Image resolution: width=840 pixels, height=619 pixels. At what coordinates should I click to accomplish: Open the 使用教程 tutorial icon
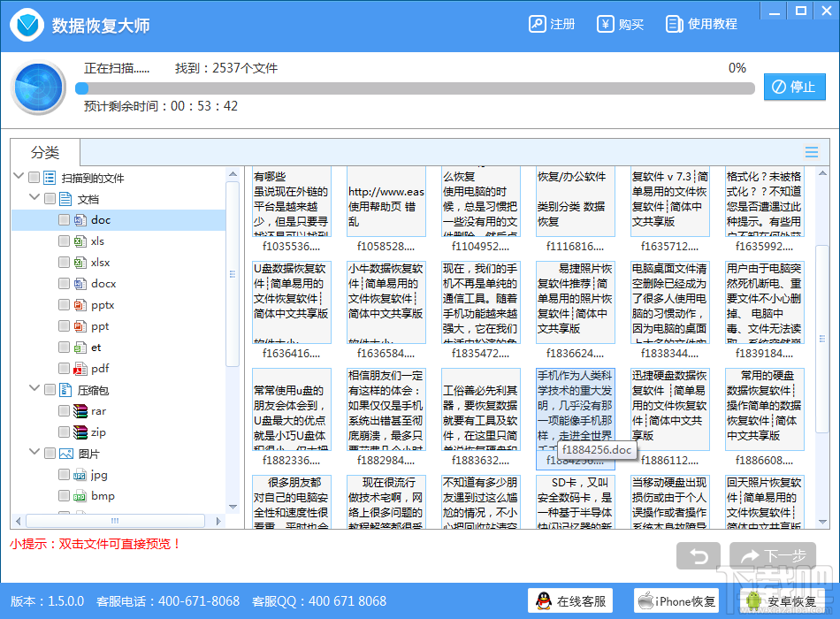pos(674,24)
